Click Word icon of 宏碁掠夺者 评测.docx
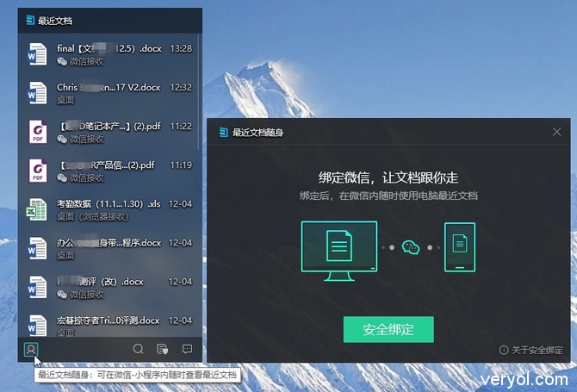This screenshot has height=392, width=577. 37,326
